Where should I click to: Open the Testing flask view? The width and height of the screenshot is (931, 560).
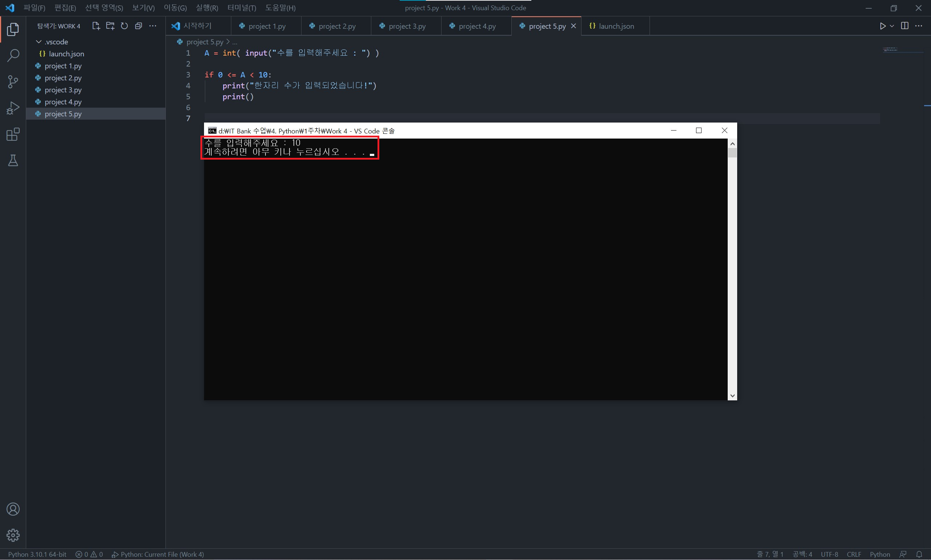(x=13, y=161)
